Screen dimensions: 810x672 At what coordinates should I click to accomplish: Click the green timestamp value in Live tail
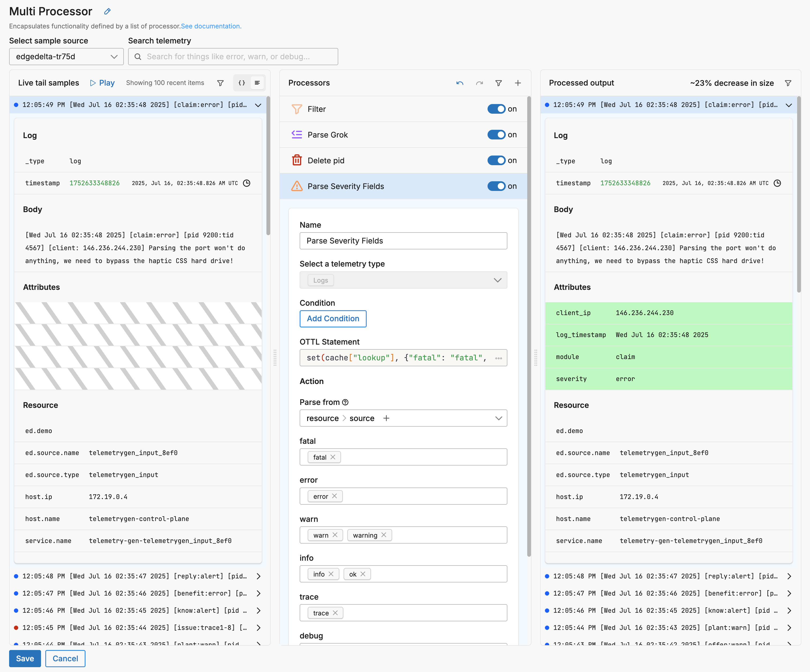(x=95, y=183)
